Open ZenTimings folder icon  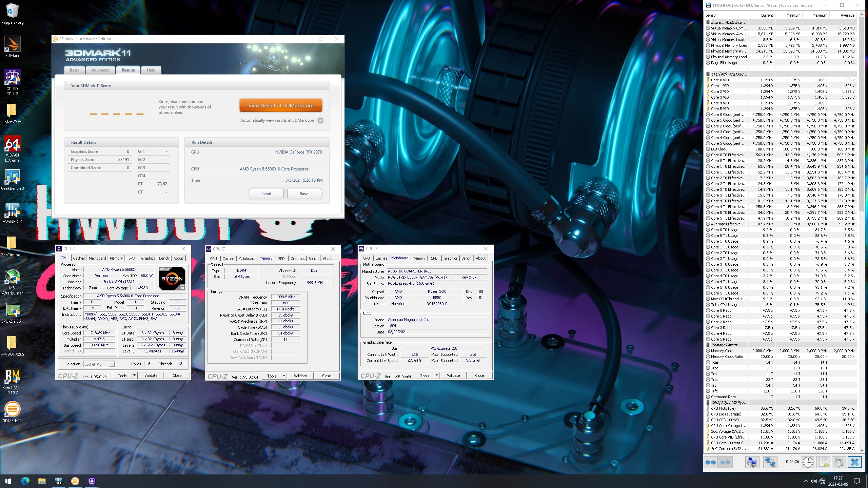coord(12,246)
